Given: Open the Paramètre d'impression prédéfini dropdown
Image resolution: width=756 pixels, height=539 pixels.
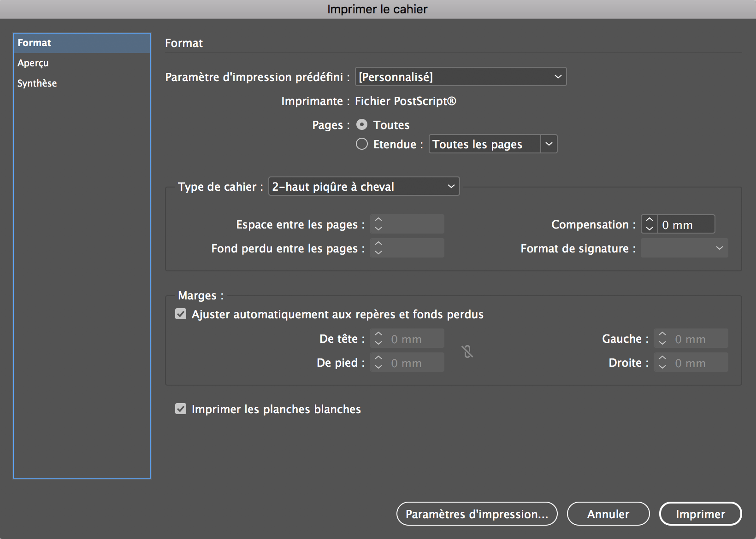Looking at the screenshot, I should click(x=460, y=77).
